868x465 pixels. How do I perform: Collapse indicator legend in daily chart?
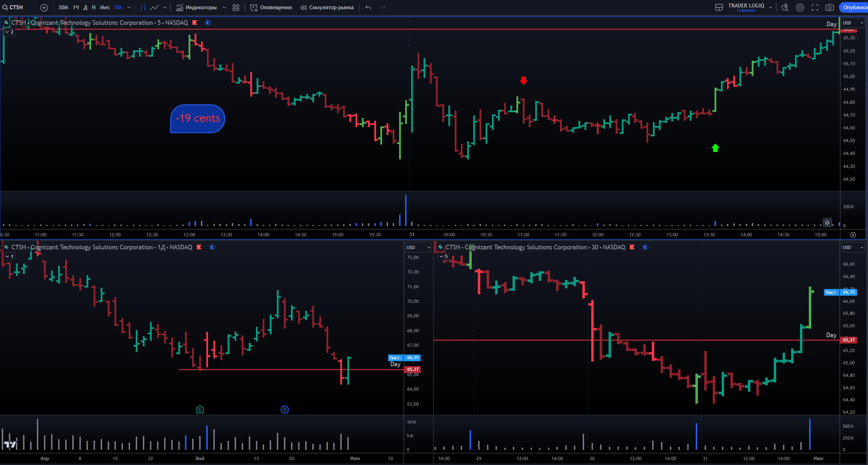(9, 256)
